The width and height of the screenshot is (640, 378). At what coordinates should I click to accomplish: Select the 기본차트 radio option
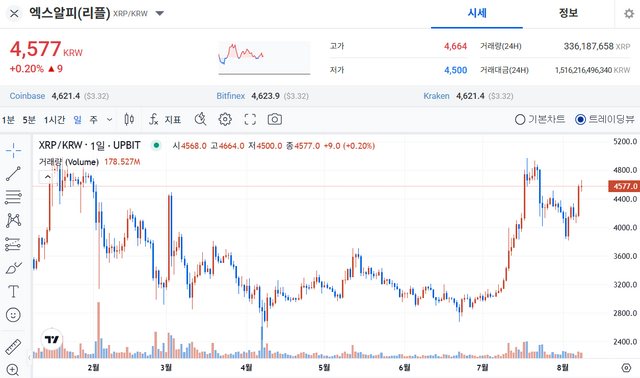pyautogui.click(x=540, y=119)
